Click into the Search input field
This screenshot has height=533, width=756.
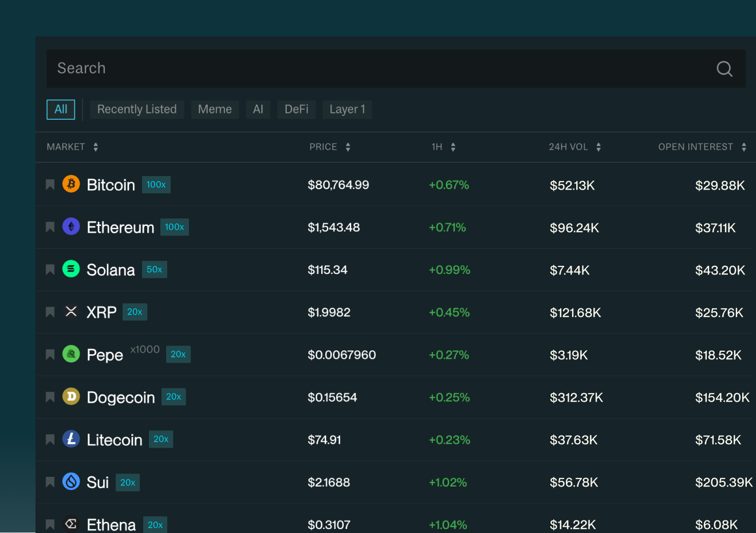pyautogui.click(x=396, y=69)
